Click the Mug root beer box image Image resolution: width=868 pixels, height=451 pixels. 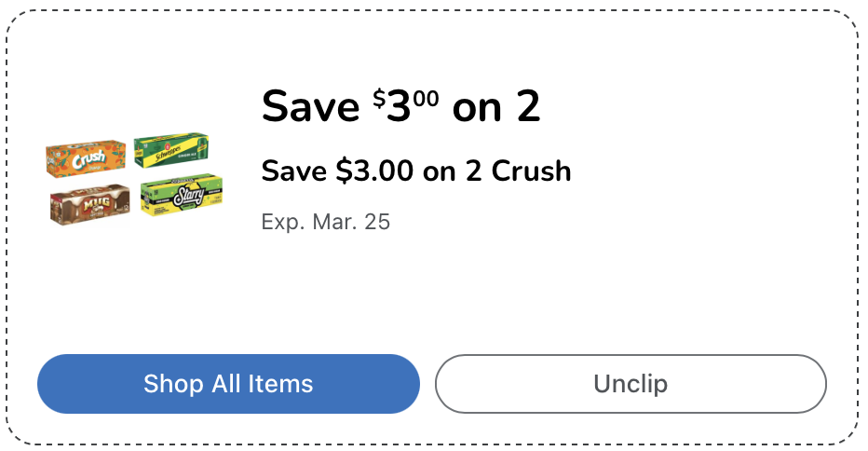point(89,202)
